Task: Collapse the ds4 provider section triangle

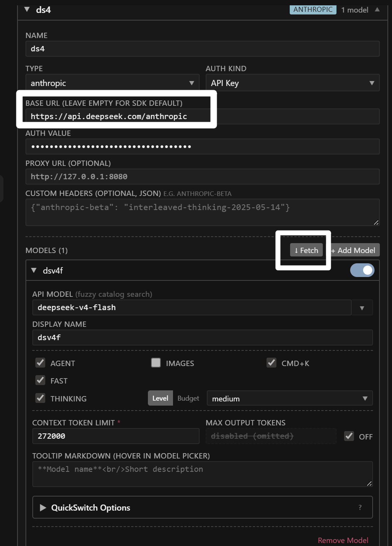Action: click(27, 10)
